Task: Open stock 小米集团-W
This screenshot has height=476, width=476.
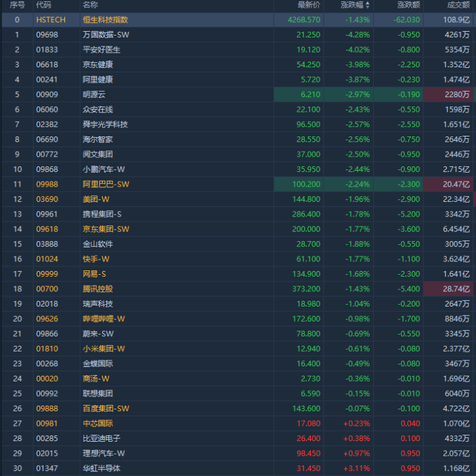Action: [x=103, y=348]
